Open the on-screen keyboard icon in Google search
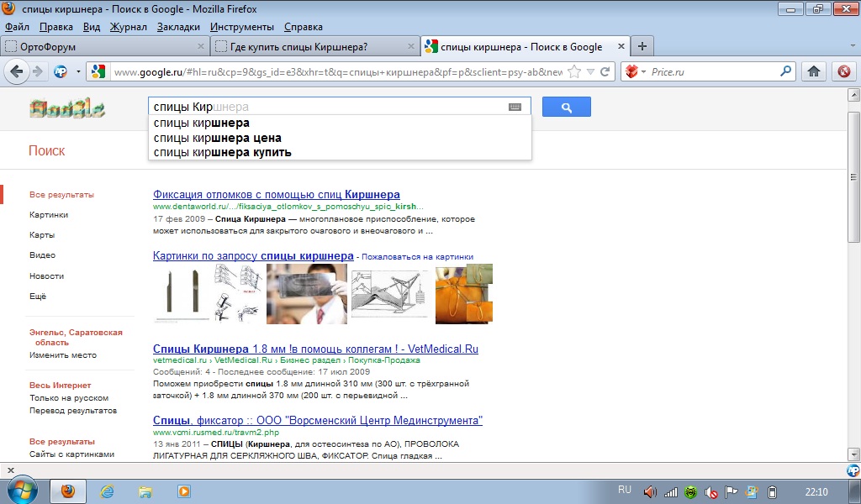The image size is (861, 504). [515, 107]
